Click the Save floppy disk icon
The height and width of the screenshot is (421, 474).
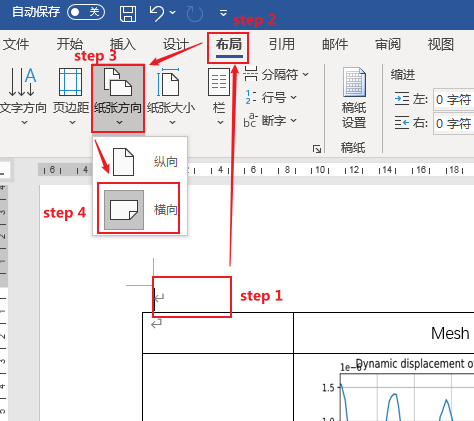point(128,13)
